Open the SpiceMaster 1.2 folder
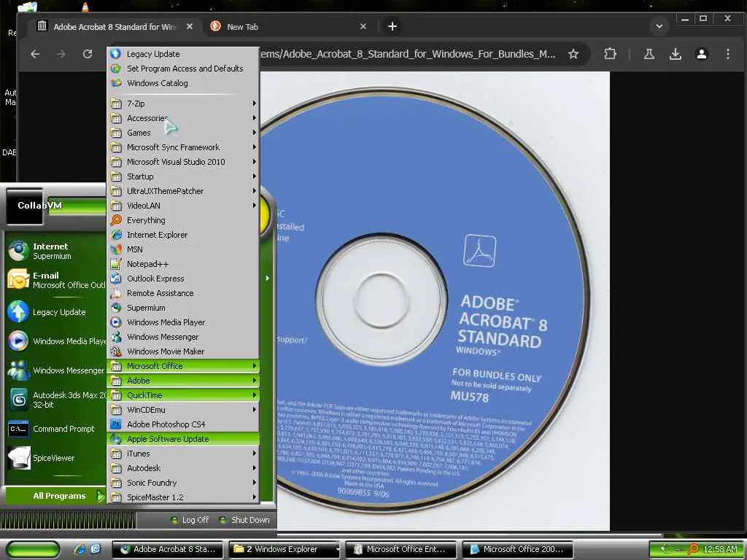Image resolution: width=747 pixels, height=560 pixels. 183,497
